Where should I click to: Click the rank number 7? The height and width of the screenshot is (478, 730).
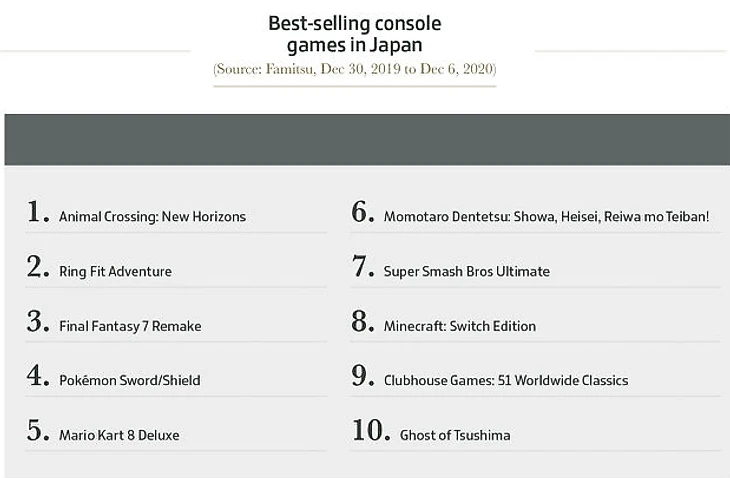(x=362, y=267)
